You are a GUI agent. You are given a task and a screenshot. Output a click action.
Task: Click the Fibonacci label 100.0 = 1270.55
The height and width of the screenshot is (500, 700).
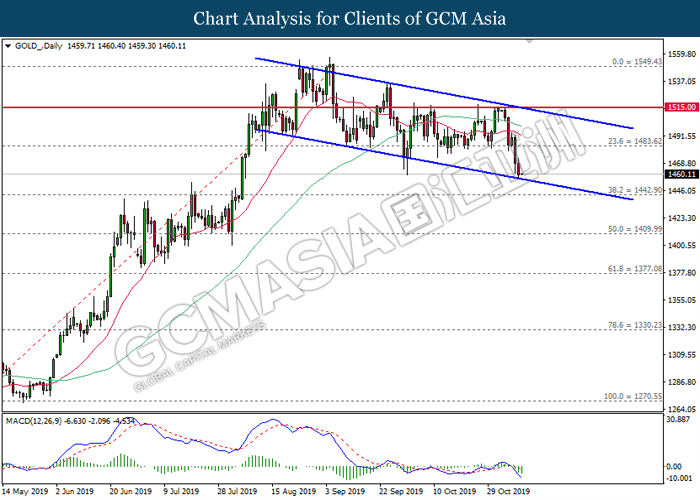pyautogui.click(x=633, y=396)
